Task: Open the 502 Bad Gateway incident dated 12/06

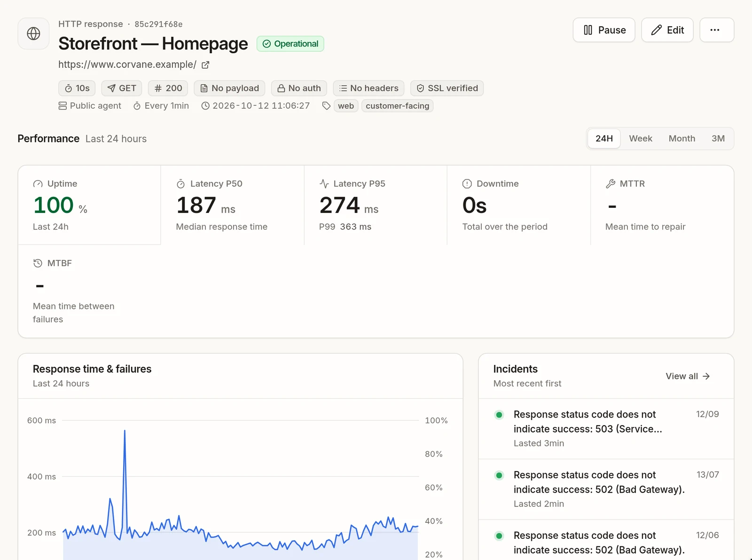Action: pyautogui.click(x=606, y=541)
